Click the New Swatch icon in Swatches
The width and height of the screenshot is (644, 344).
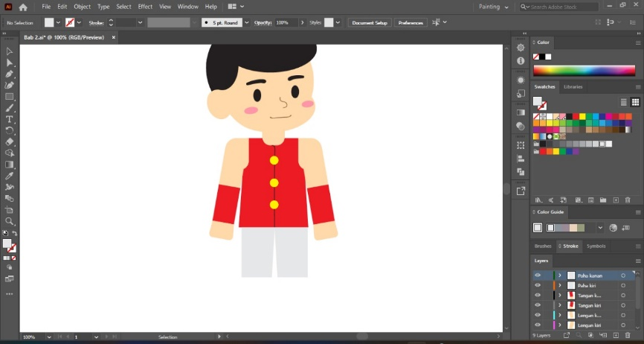616,200
